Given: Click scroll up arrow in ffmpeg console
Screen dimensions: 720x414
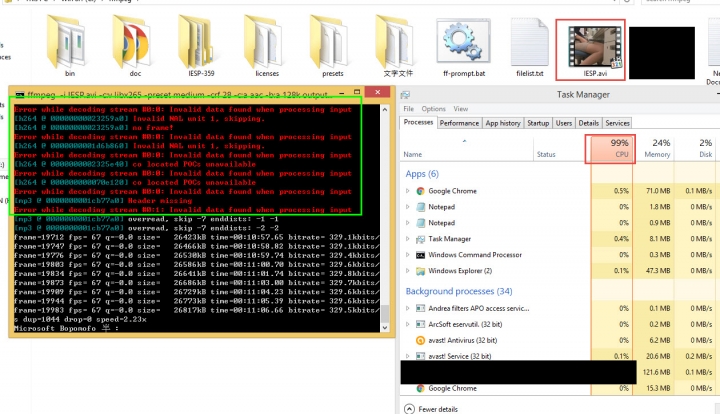Looking at the screenshot, I should [x=385, y=110].
